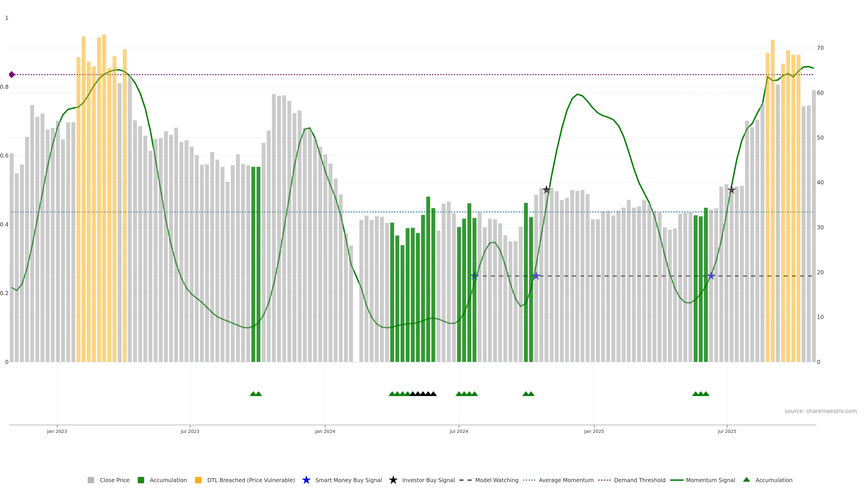Hide the Momentum Signal series via legend
Viewport: 868px width, 488px height.
tap(710, 480)
